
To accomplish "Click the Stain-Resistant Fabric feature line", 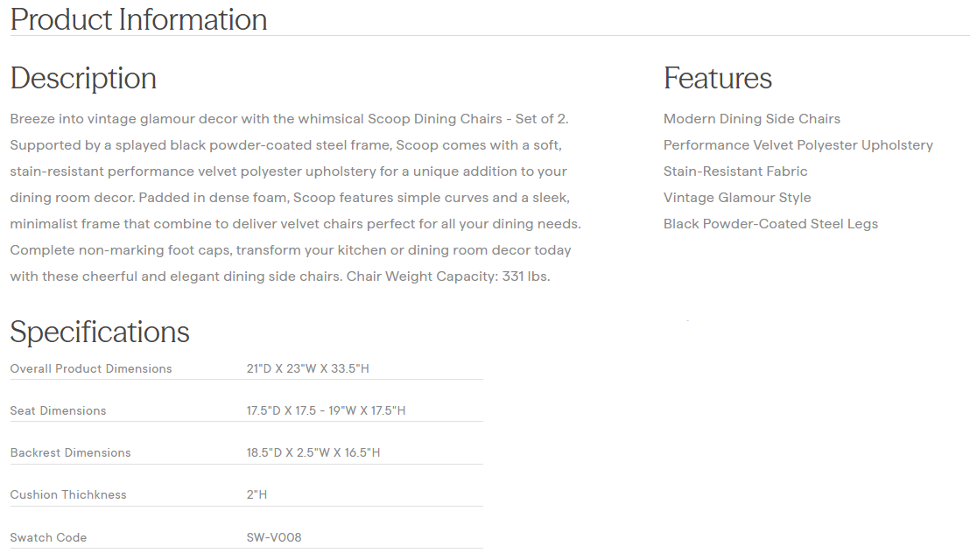I will 735,171.
